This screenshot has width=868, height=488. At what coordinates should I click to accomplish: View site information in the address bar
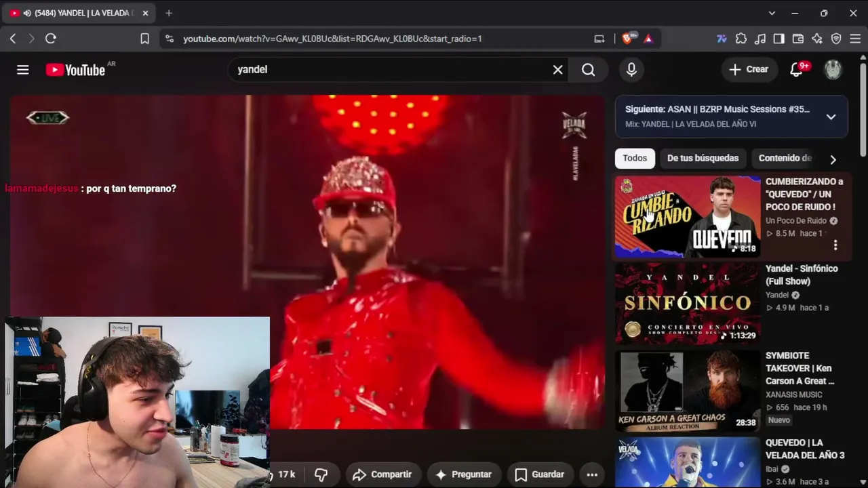(169, 39)
